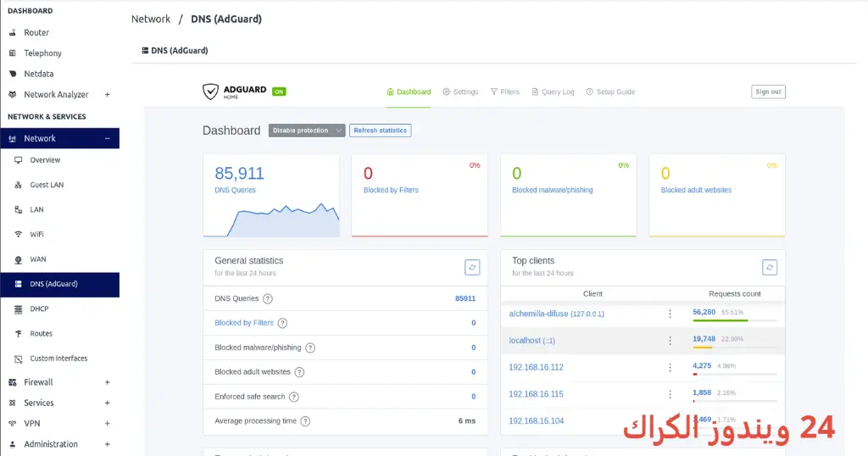Select the DNS (AdGuard) page tab
The width and height of the screenshot is (868, 456).
175,50
